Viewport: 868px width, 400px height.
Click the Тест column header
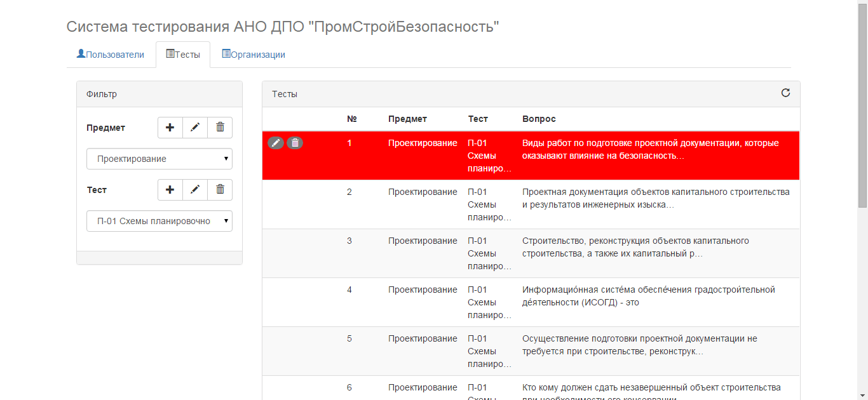[x=478, y=119]
